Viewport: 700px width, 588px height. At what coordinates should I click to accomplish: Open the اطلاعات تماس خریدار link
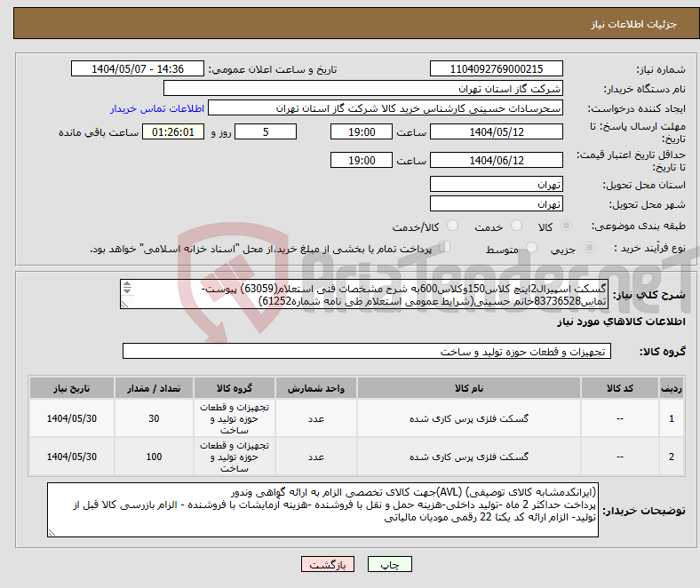point(157,108)
